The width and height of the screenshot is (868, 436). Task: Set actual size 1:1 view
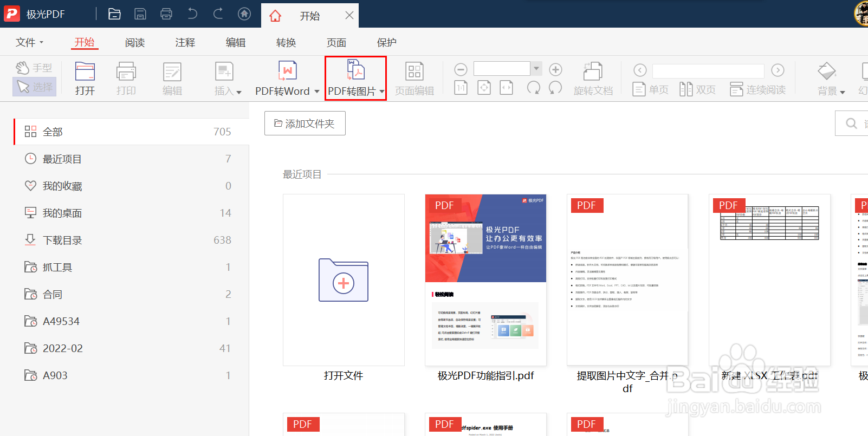[461, 88]
